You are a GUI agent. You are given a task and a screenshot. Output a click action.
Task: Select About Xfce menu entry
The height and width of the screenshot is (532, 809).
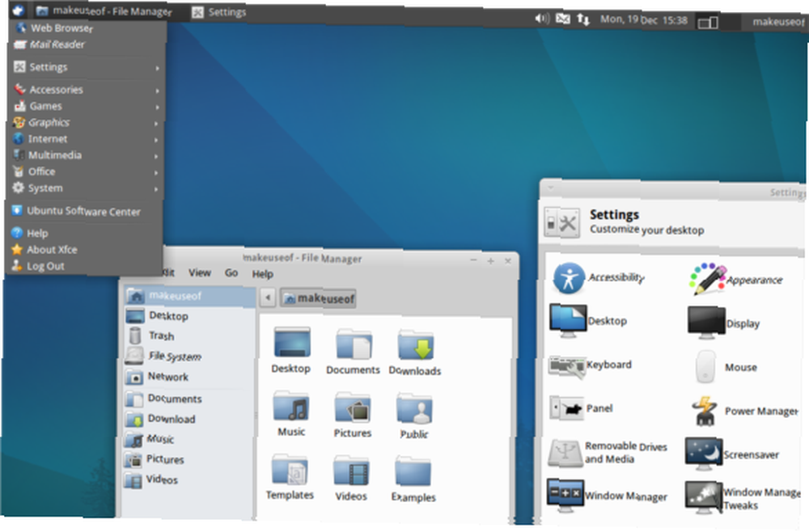click(x=84, y=250)
